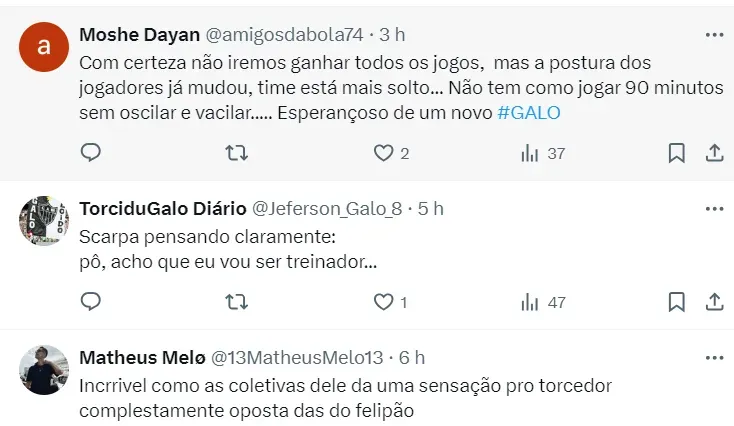Share TorciduGalo Diário's tweet
This screenshot has height=426, width=734.
click(x=714, y=301)
